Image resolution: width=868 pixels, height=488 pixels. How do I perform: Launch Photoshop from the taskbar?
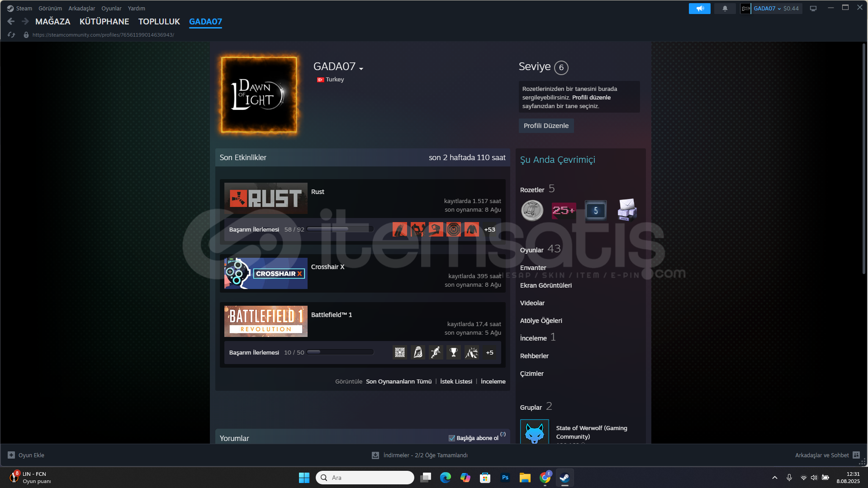[x=505, y=478]
